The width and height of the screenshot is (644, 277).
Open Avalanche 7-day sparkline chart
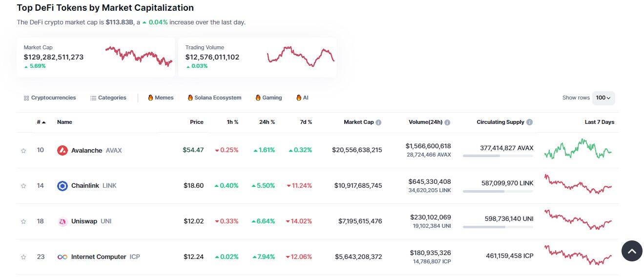click(578, 149)
